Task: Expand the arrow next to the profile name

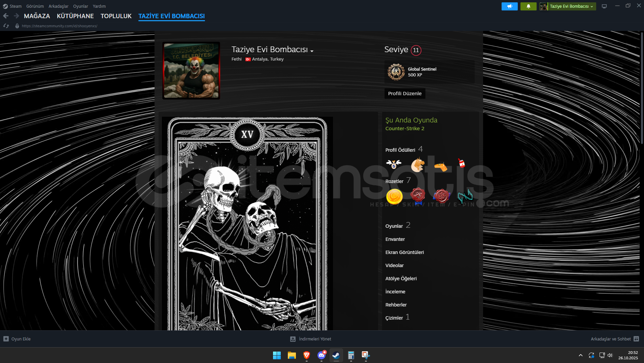Action: point(312,51)
